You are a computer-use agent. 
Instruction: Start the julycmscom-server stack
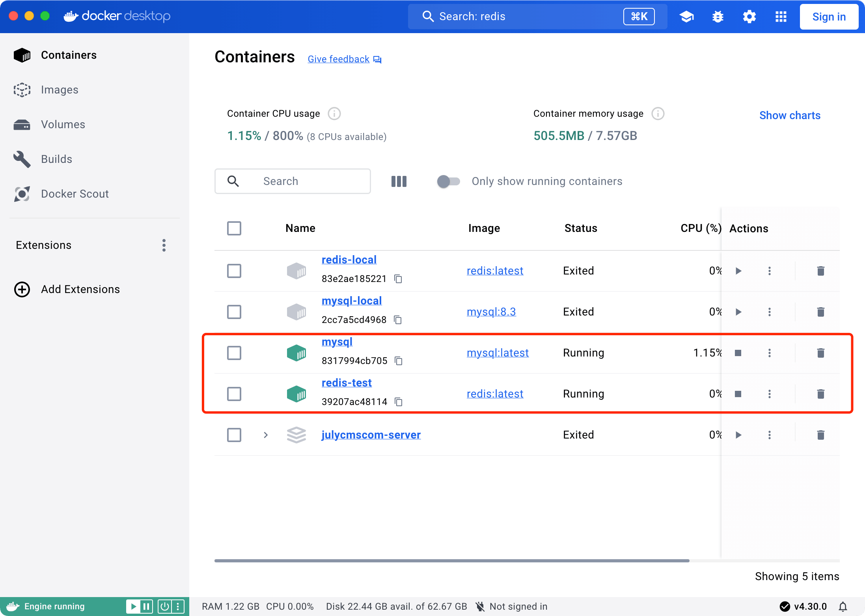pos(738,435)
